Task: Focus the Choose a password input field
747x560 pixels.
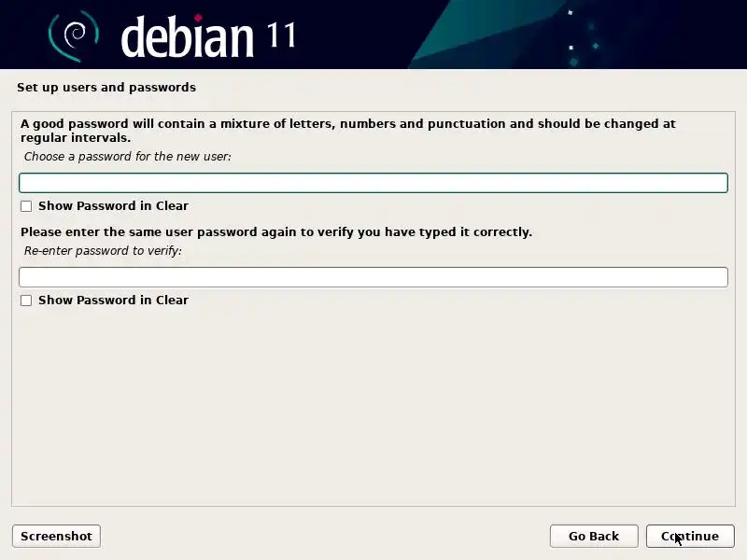Action: coord(373,183)
